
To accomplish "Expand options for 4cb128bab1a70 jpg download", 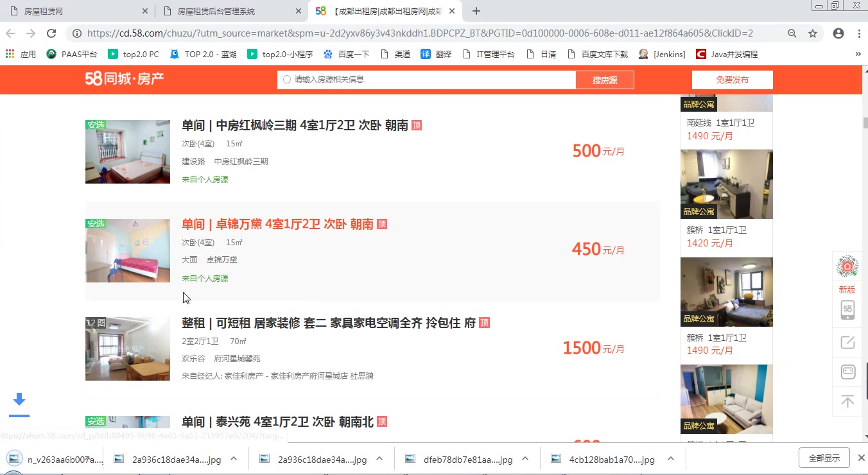I will tap(671, 458).
